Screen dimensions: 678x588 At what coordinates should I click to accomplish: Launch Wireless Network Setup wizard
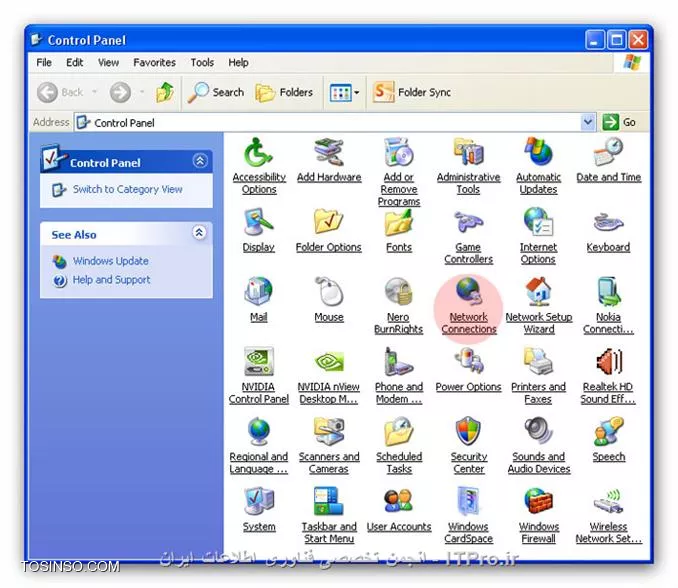tap(608, 516)
